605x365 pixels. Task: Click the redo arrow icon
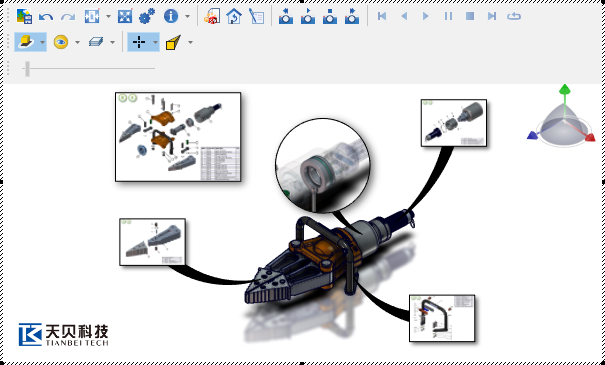coord(68,17)
